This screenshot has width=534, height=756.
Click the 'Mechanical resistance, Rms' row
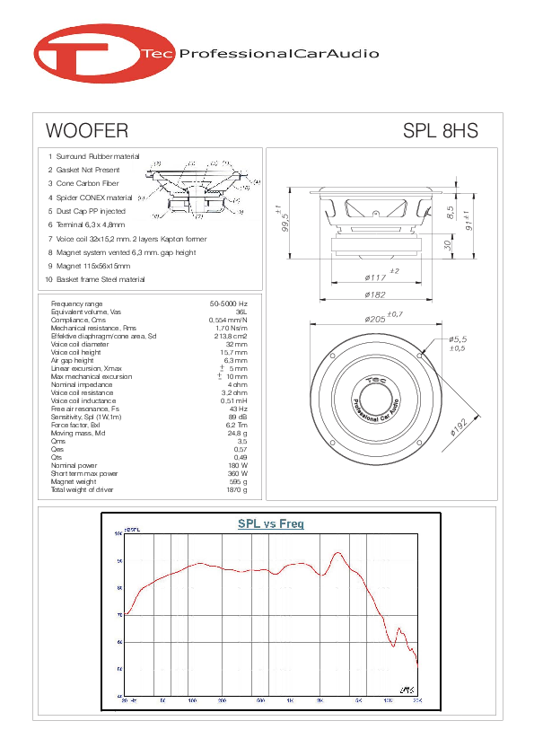149,329
